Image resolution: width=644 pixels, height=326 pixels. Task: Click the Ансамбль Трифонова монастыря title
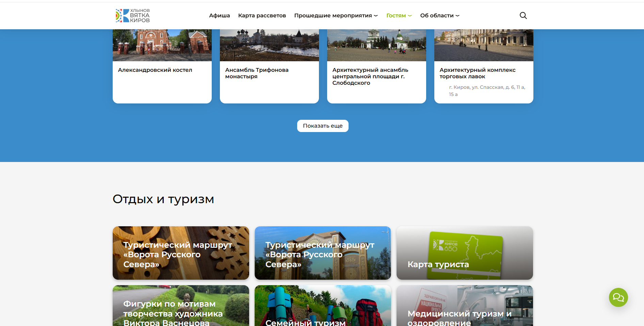pyautogui.click(x=257, y=73)
